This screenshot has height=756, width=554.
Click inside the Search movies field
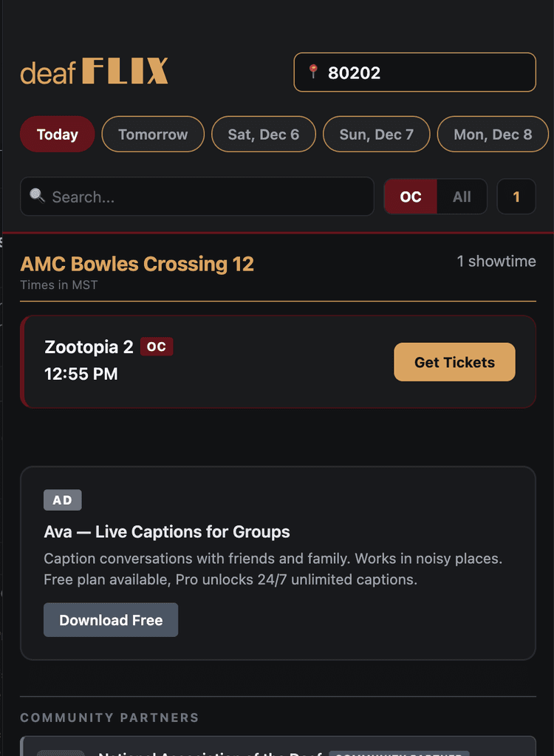tap(196, 197)
